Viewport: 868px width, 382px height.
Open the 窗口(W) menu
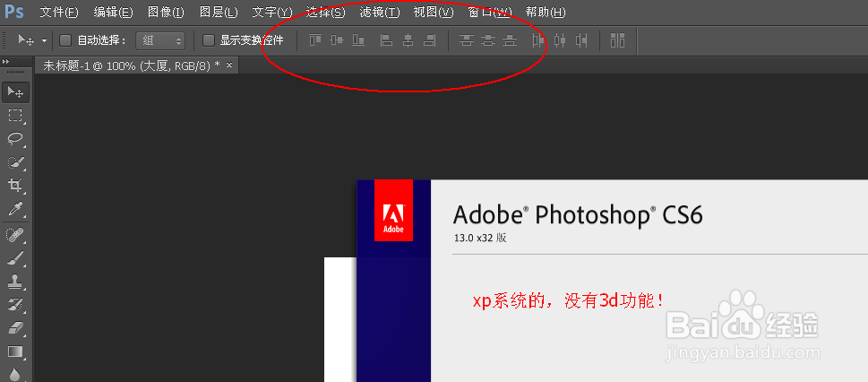(x=489, y=12)
